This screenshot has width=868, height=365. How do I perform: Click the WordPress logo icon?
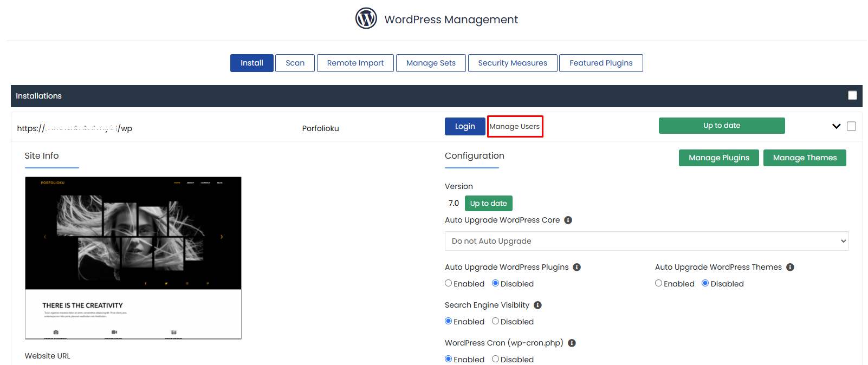coord(366,18)
